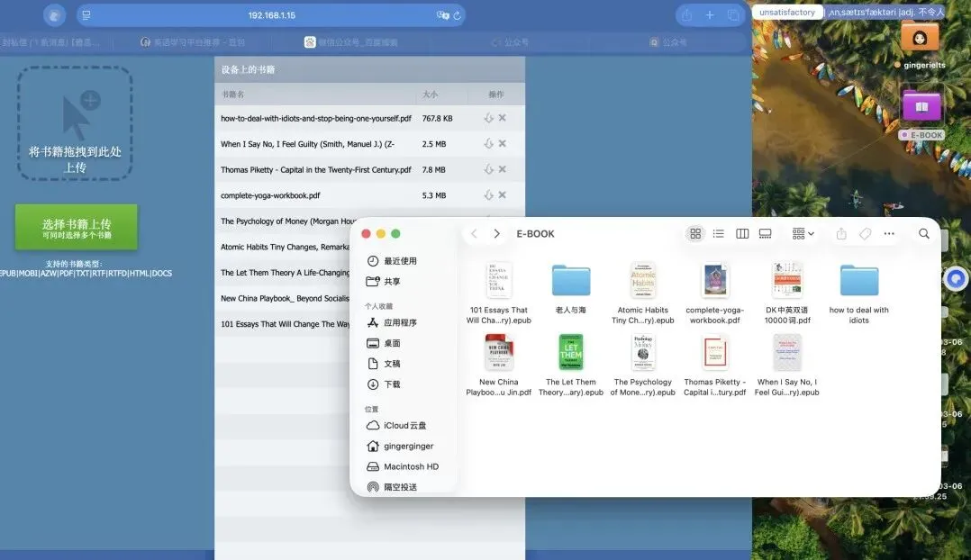Go back in the Finder window

474,233
